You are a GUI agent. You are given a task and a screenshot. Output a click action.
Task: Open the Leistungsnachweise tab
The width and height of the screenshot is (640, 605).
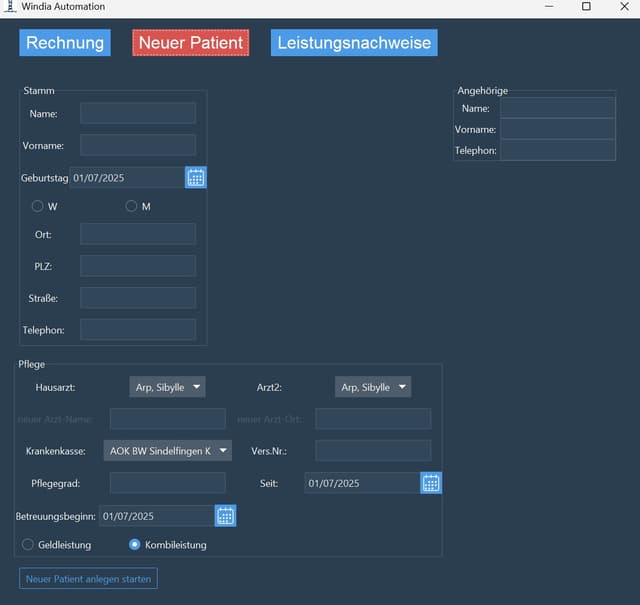[354, 43]
